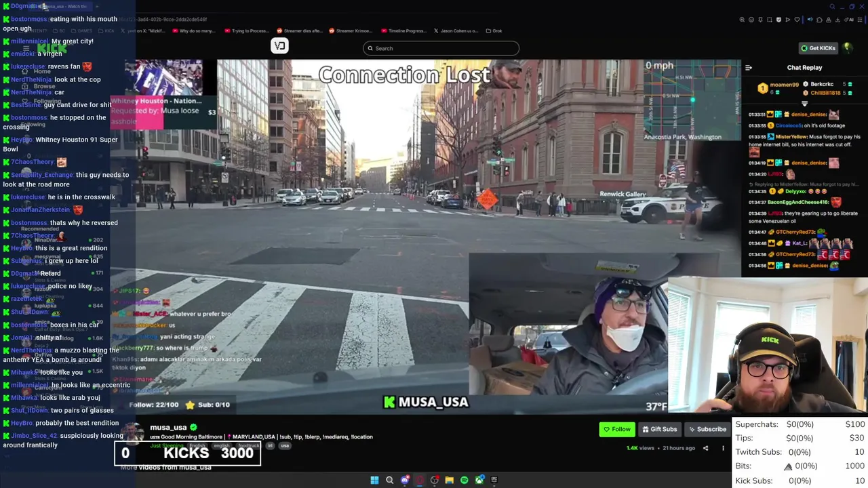
Task: Click the browser speaker sound icon
Action: point(810,20)
